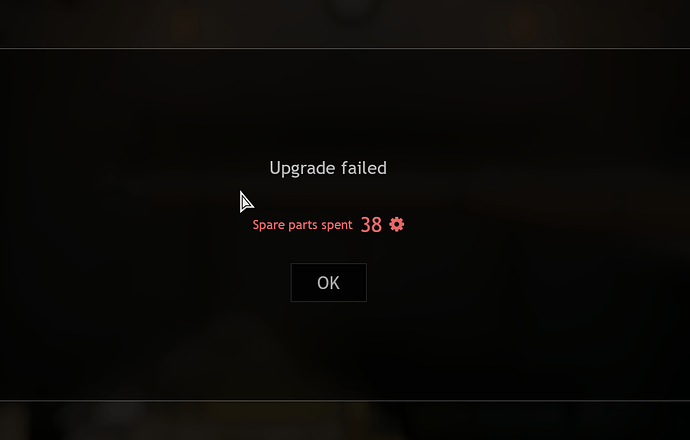Select the spare parts currency icon
Screen dimensions: 690x440
(396, 224)
